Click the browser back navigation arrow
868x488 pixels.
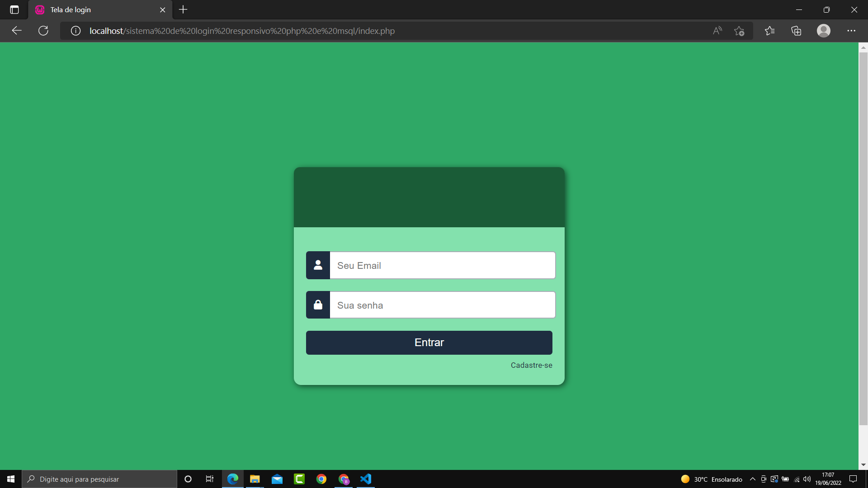[x=16, y=31]
